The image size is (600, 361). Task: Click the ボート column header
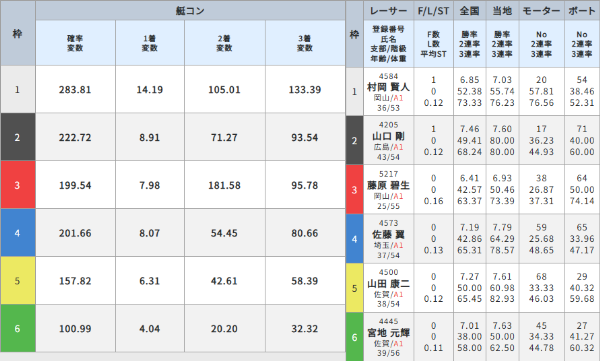(582, 11)
